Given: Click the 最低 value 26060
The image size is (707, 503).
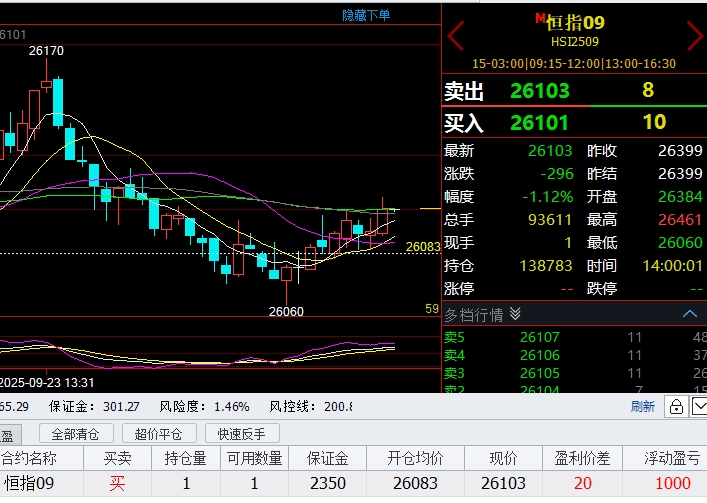Looking at the screenshot, I should (680, 242).
